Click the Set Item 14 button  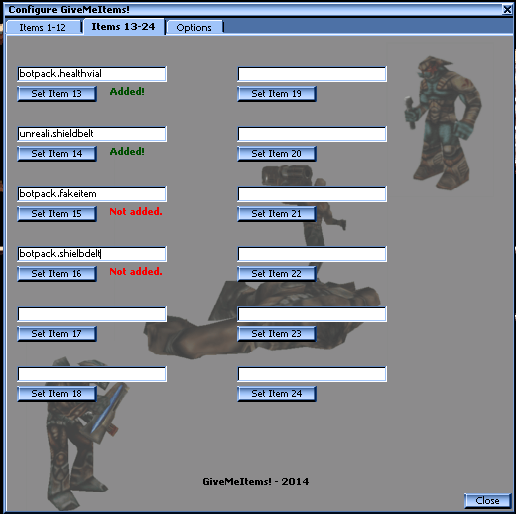(x=57, y=154)
